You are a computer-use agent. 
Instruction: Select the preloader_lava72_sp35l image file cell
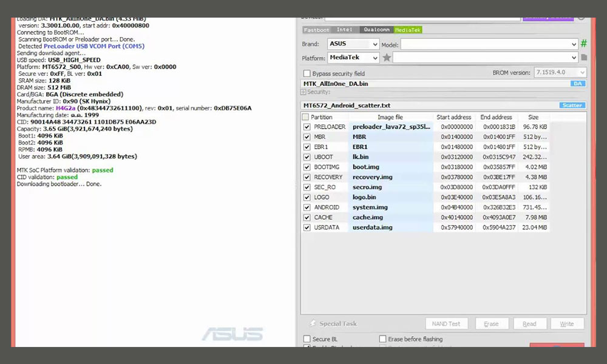click(391, 127)
